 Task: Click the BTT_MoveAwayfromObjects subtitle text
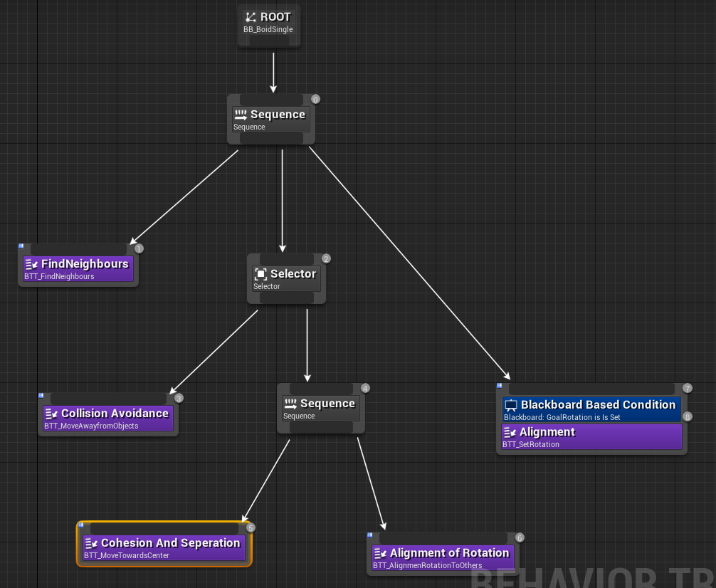[91, 426]
